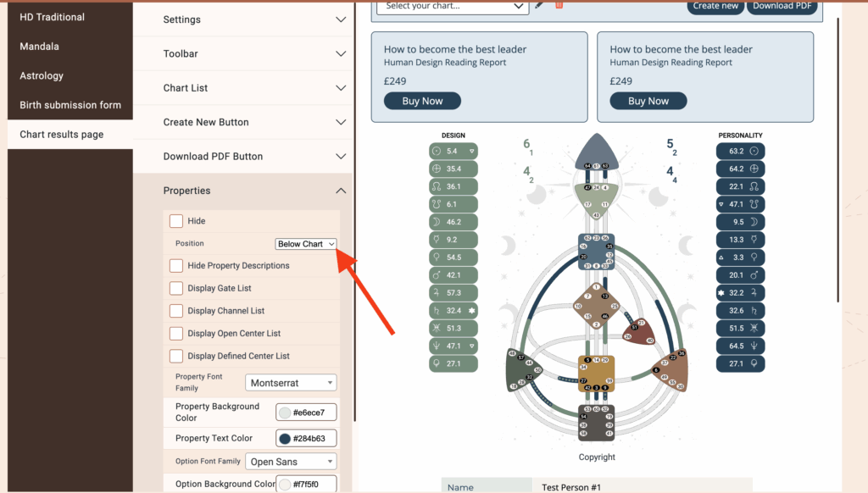The height and width of the screenshot is (493, 868).
Task: Open the Astrology sidebar item
Action: [42, 76]
